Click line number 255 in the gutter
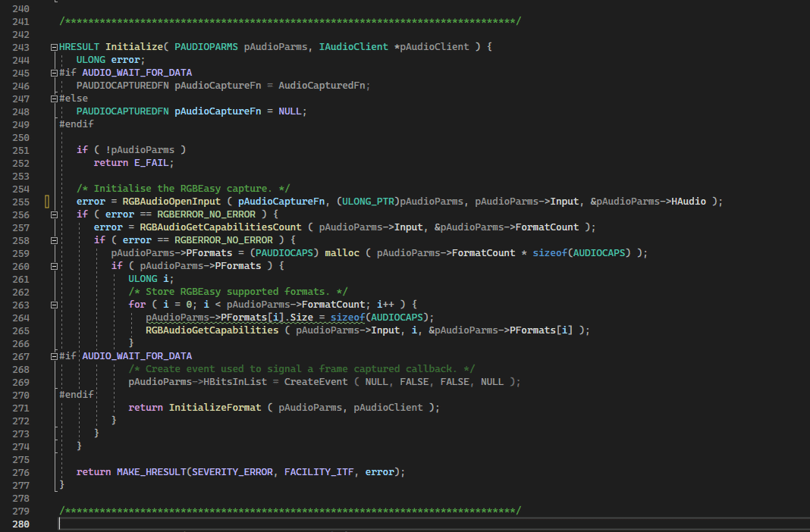 click(20, 202)
